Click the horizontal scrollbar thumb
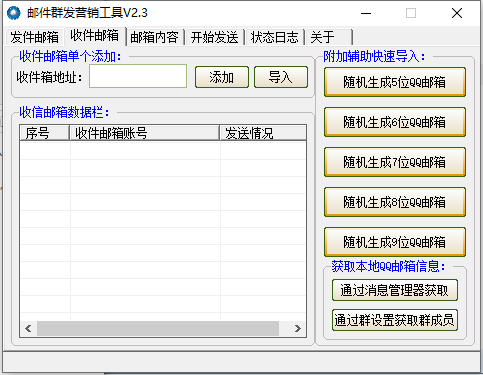This screenshot has height=375, width=483. click(x=158, y=329)
